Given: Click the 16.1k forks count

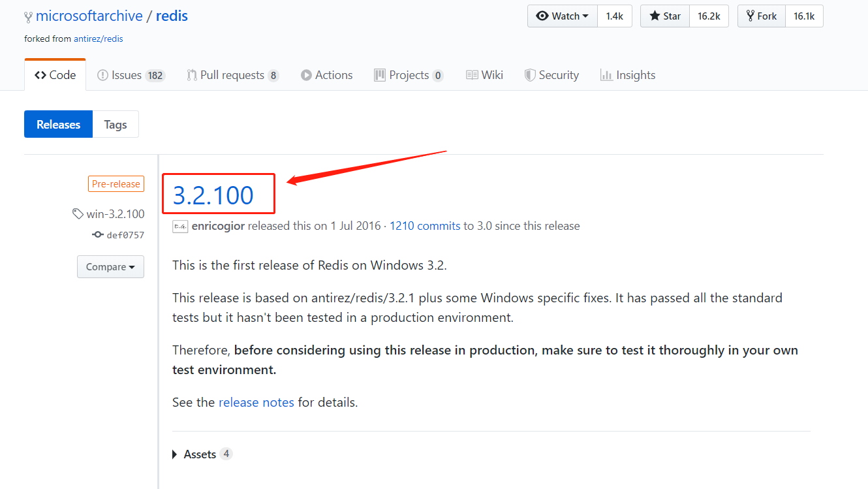Looking at the screenshot, I should coord(804,16).
